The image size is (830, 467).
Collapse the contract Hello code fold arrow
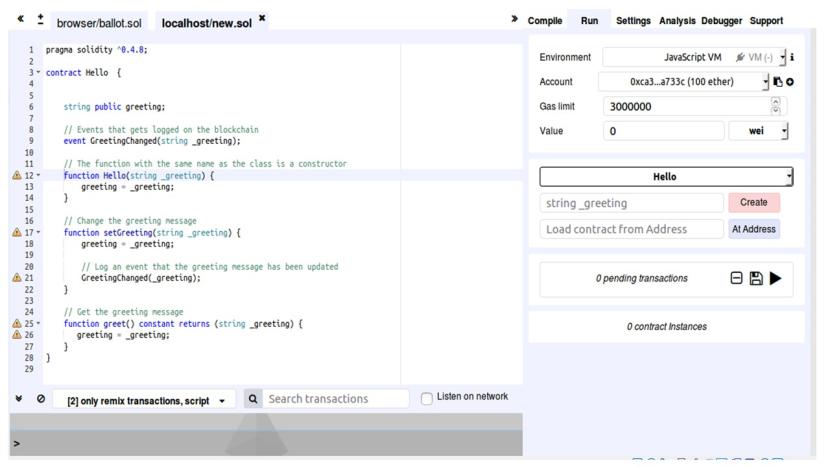pyautogui.click(x=39, y=74)
